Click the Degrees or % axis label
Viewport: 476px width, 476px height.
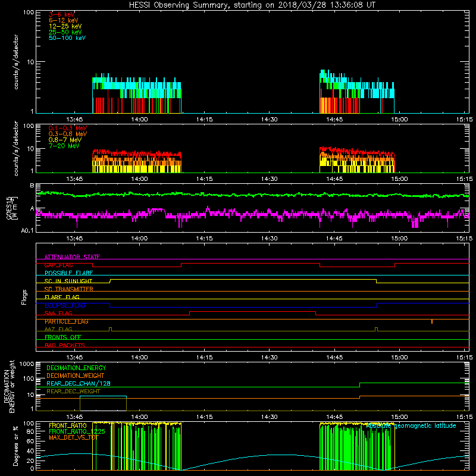pos(15,446)
